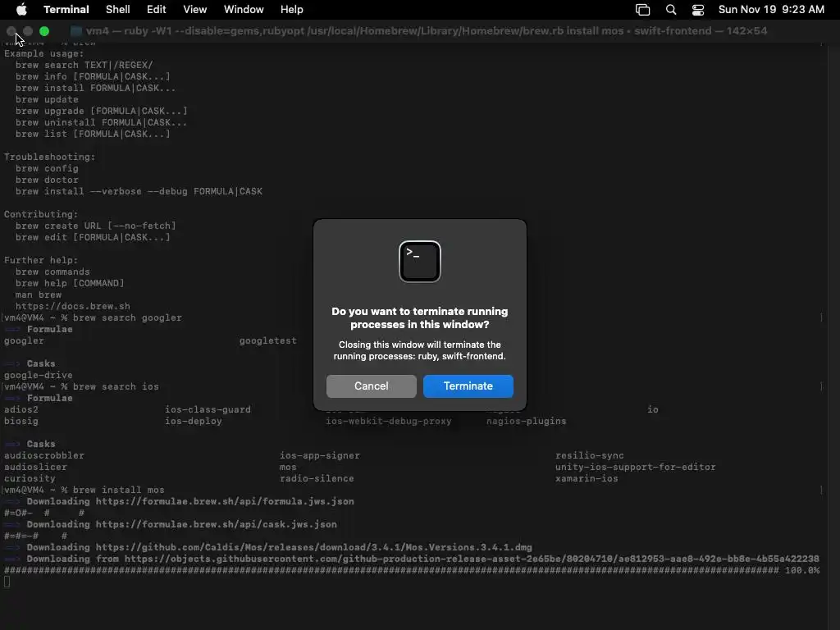Click the 'resilio-sync' cask result
Screen dimensions: 840x630
tap(590, 456)
